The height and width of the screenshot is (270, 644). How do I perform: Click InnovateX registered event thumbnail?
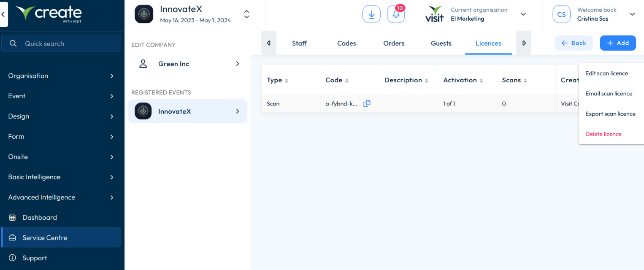pyautogui.click(x=143, y=111)
